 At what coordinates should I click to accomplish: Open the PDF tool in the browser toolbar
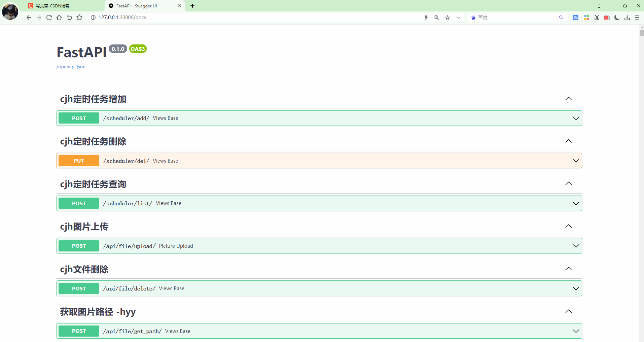point(607,18)
